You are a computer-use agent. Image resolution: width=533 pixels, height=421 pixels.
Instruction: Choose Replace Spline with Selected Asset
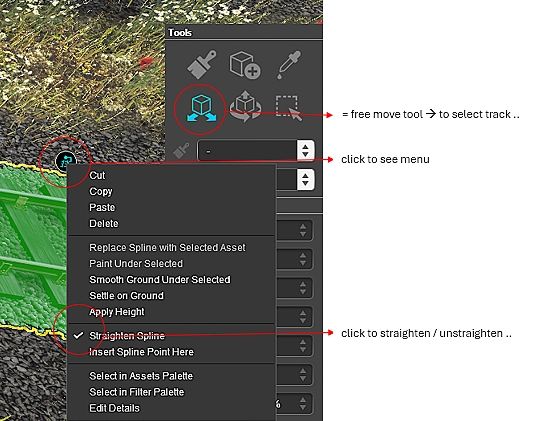tap(167, 248)
